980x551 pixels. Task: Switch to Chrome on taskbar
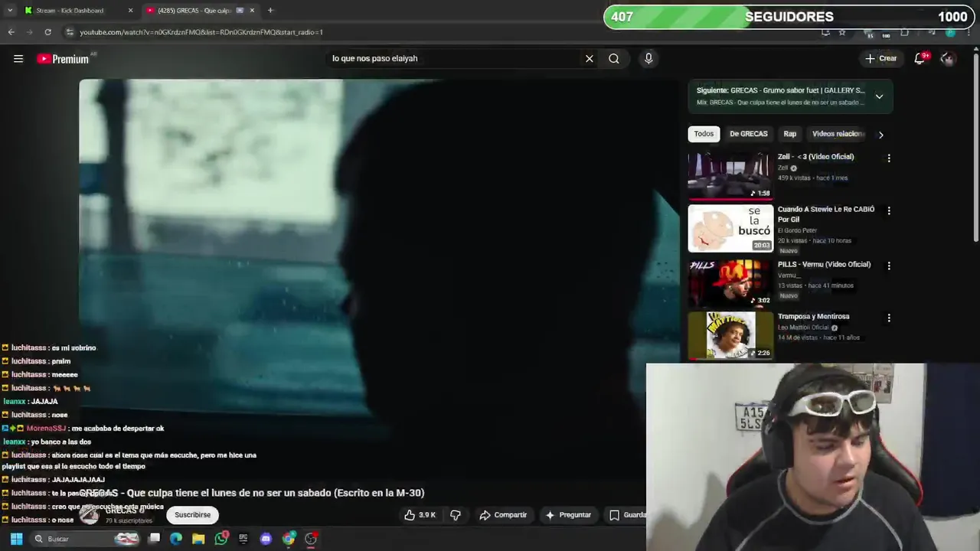[x=289, y=539]
